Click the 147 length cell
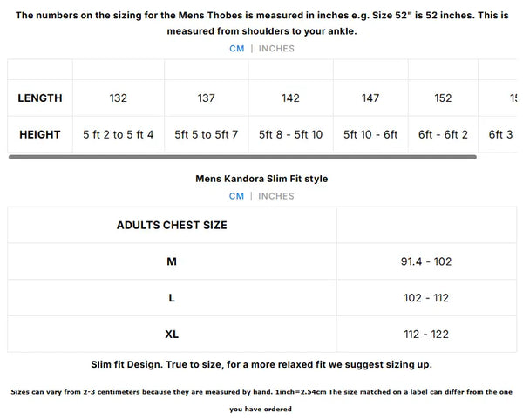This screenshot has width=523, height=420. (370, 98)
